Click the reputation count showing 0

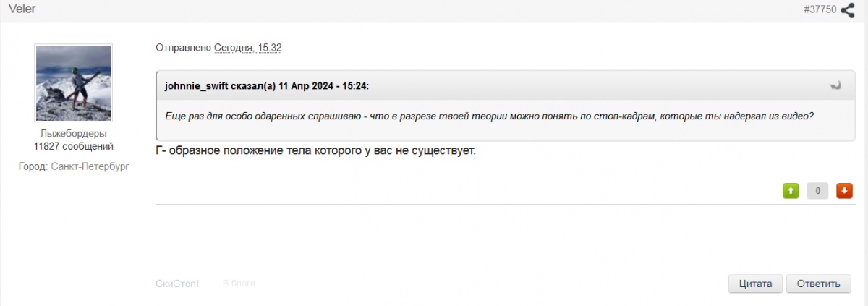click(817, 191)
